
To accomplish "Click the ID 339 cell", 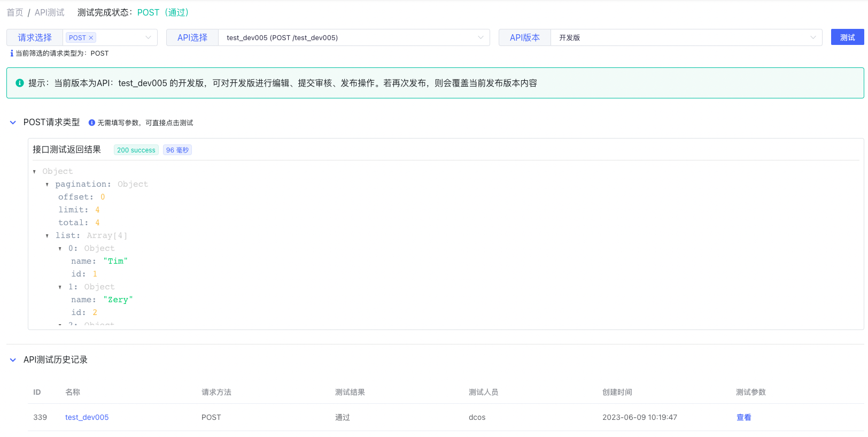I will [40, 417].
